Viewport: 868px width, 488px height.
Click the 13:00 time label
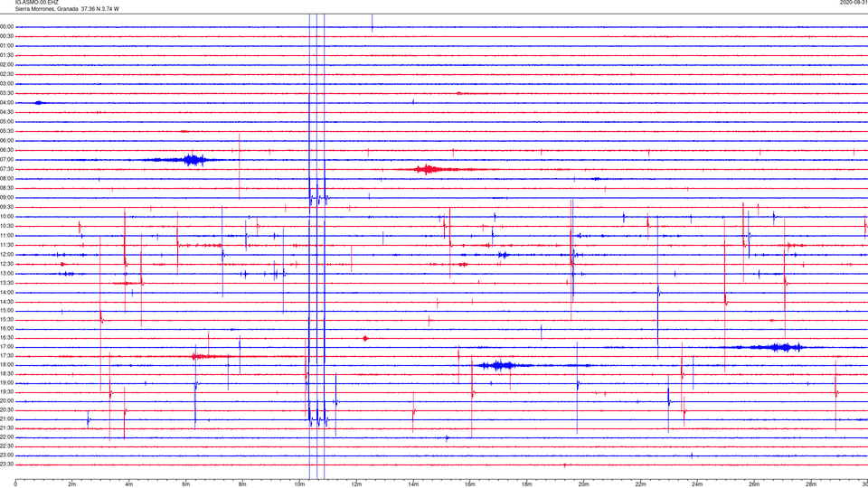coord(6,273)
